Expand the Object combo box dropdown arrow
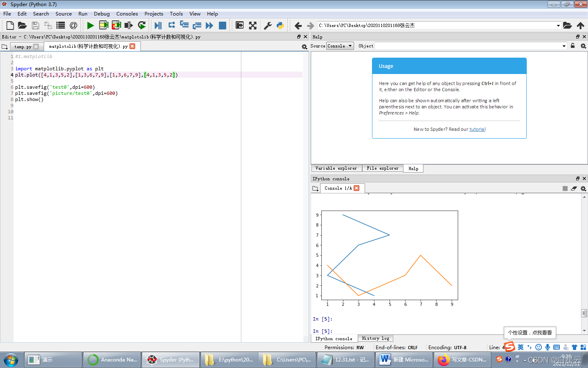 pos(564,46)
